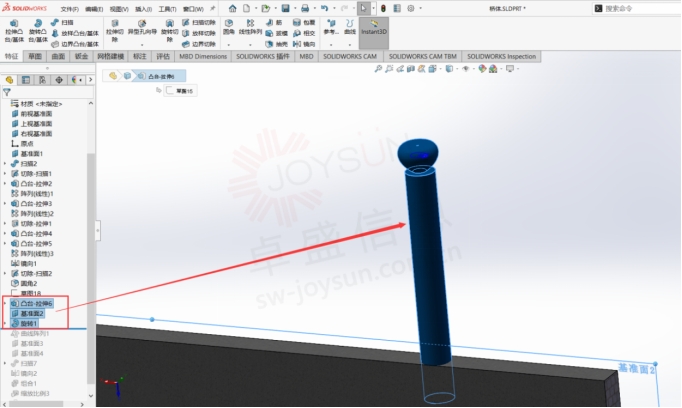682x408 pixels.
Task: Switch to the SOLIDWORKS Inspection tab
Action: [x=501, y=56]
